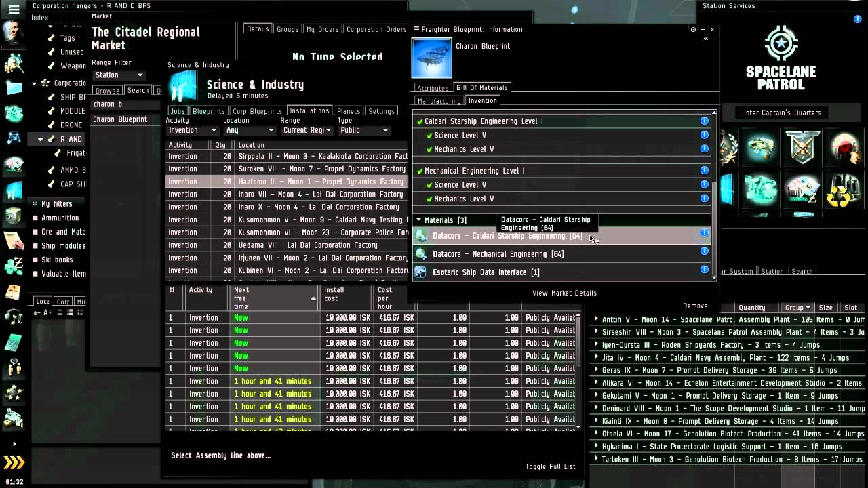Collapse the R AND D hangar tree node

tap(40, 139)
